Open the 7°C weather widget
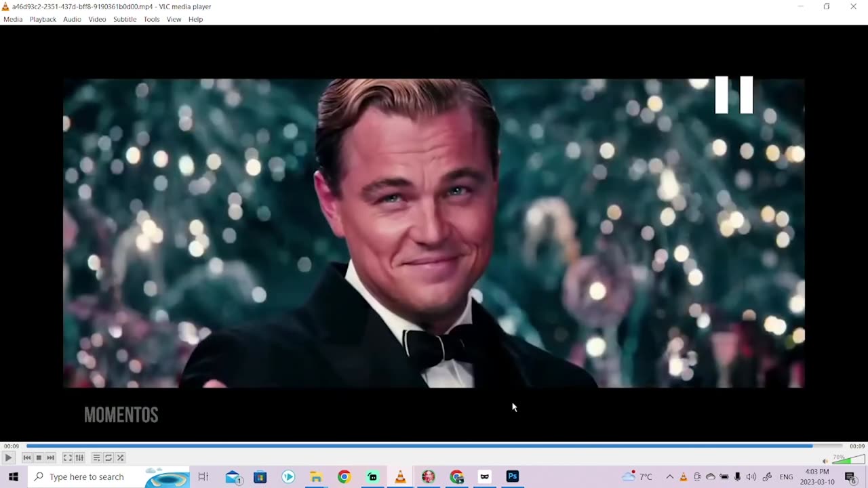Viewport: 868px width, 488px height. pyautogui.click(x=637, y=477)
